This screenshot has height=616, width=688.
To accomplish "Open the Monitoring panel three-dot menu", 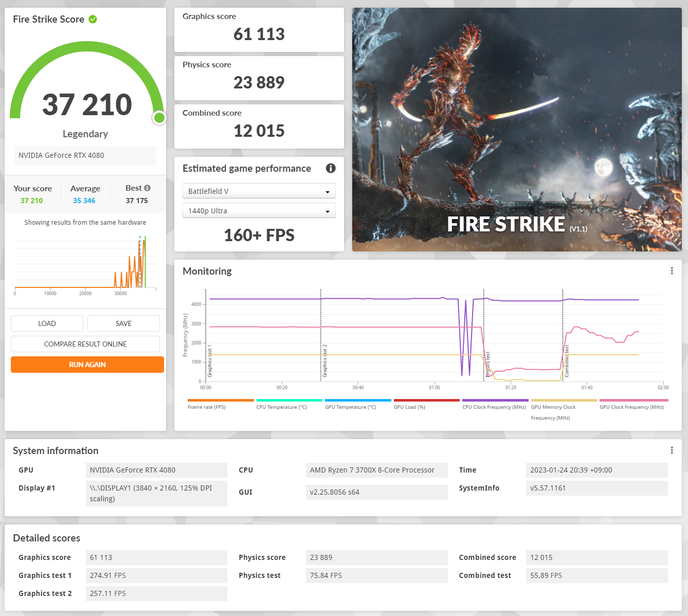I will (x=672, y=271).
